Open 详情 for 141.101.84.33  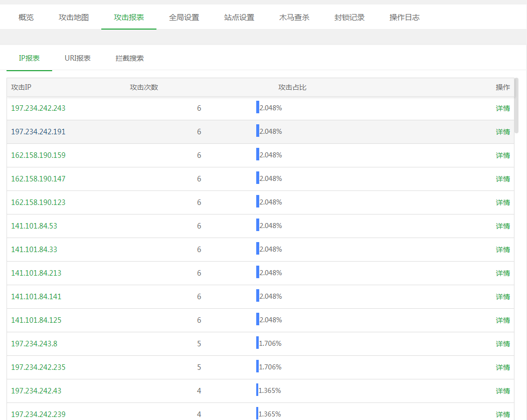click(x=503, y=249)
